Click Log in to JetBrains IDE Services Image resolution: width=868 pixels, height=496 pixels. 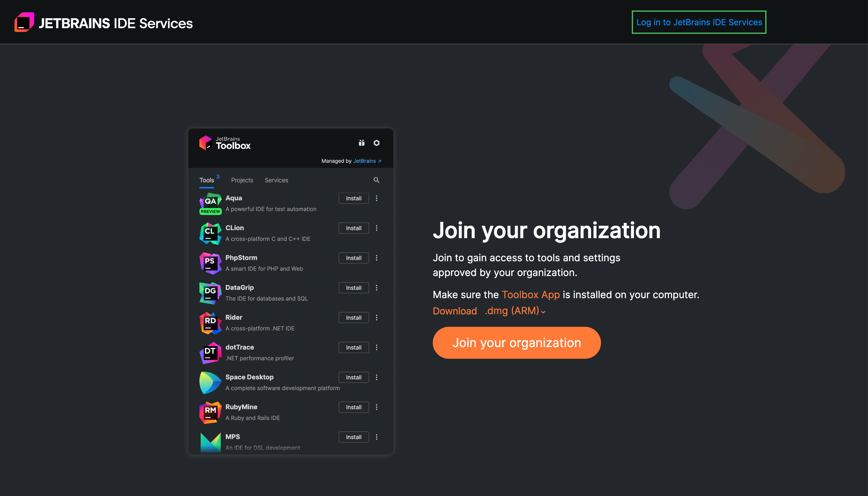click(699, 22)
